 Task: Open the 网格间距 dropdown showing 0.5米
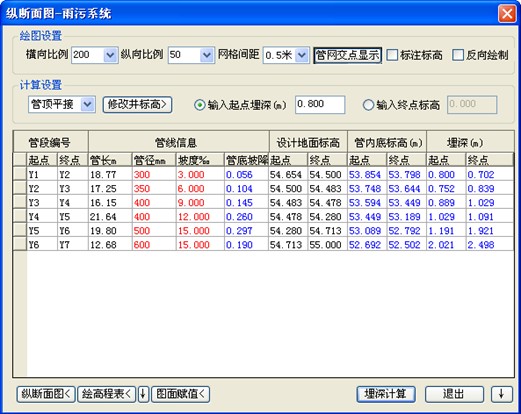coord(302,55)
